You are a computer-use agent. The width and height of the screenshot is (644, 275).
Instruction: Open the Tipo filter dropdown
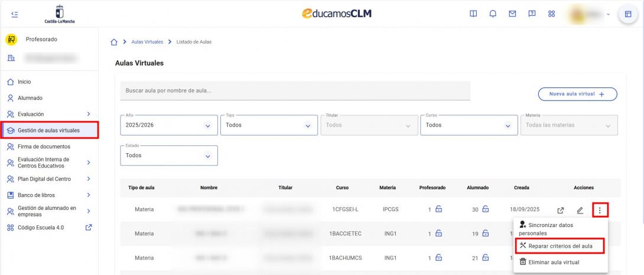pyautogui.click(x=268, y=125)
